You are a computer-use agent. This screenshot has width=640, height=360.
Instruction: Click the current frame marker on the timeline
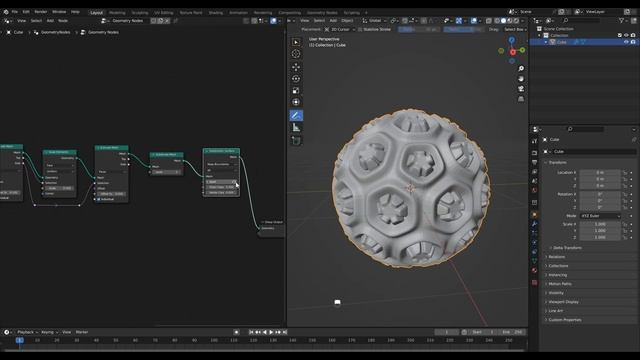pos(20,340)
